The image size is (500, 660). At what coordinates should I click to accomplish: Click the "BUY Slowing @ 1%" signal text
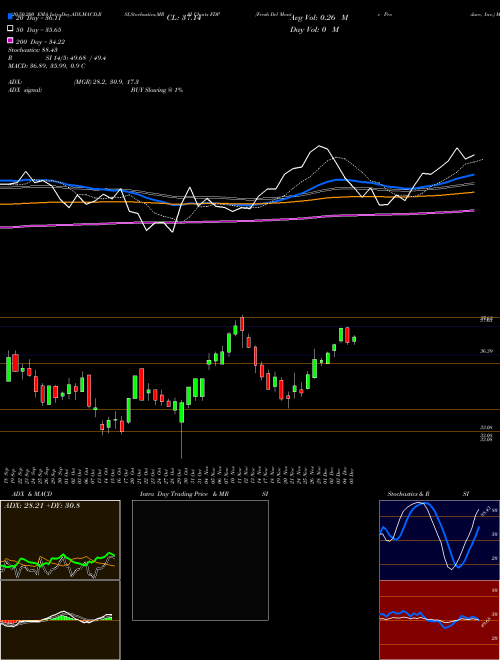(157, 90)
